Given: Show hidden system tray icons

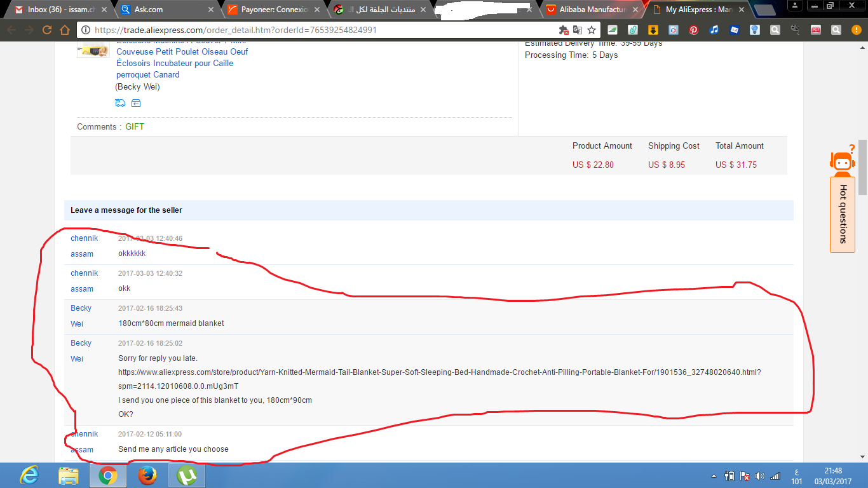Looking at the screenshot, I should click(x=715, y=476).
